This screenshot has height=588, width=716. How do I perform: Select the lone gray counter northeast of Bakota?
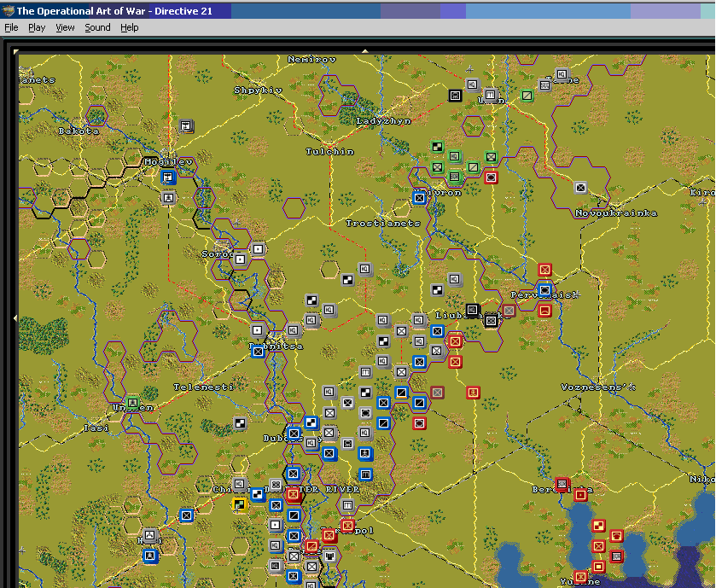pos(186,125)
